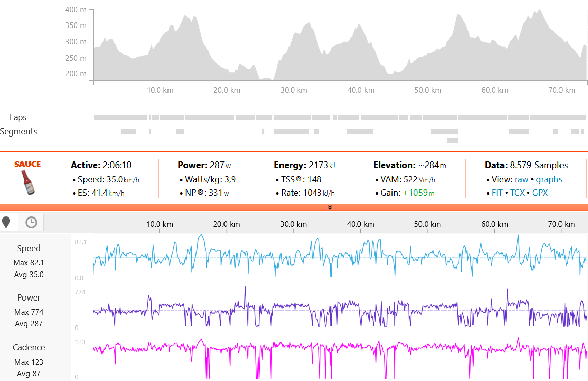
Task: Download the TCX file export
Action: [517, 193]
